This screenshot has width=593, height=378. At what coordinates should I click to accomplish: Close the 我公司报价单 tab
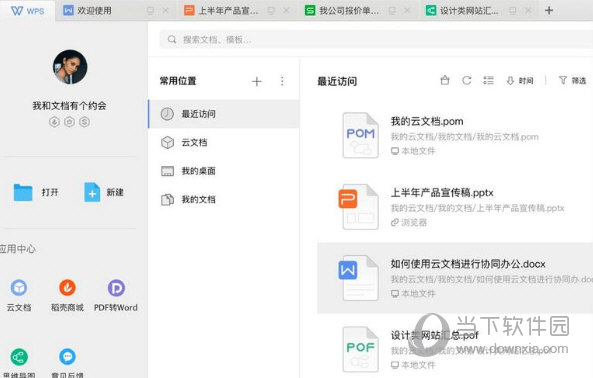coord(407,11)
